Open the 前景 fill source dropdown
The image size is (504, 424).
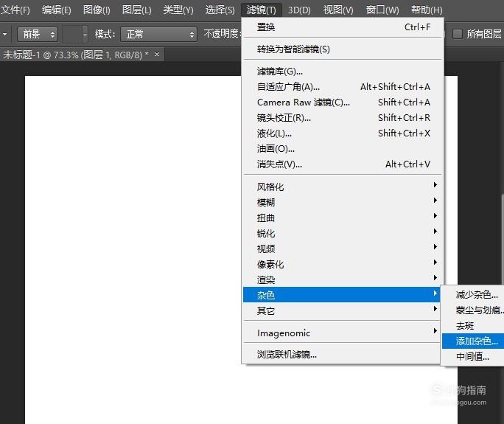click(x=38, y=34)
